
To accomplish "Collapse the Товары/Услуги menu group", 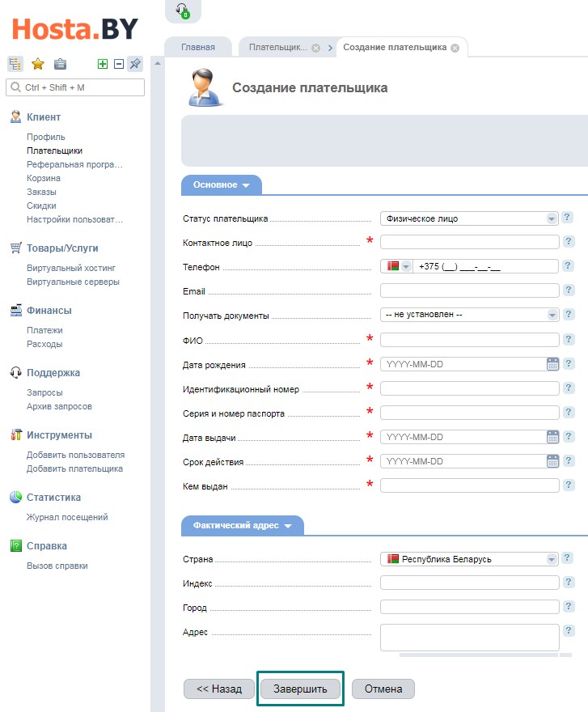I will [x=62, y=248].
